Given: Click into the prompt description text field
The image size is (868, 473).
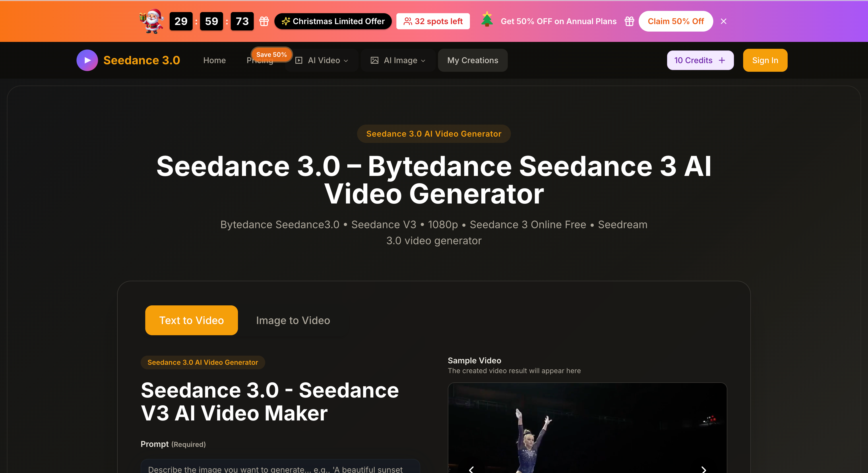Looking at the screenshot, I should (280, 468).
